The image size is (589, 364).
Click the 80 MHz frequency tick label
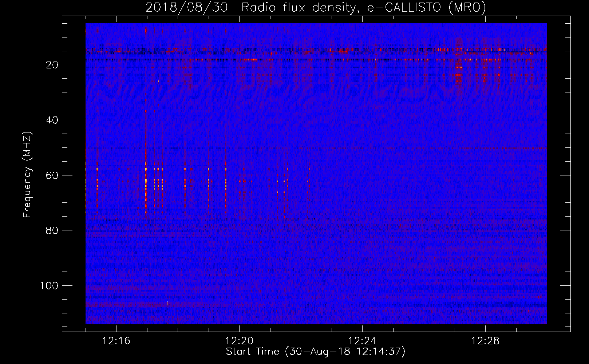click(x=52, y=230)
